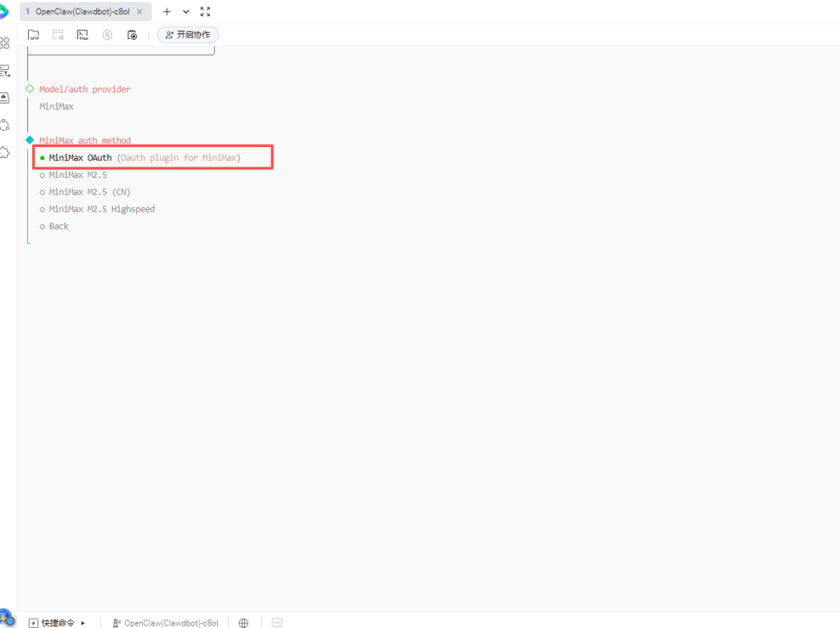Open the apps grid sidebar icon
This screenshot has height=628, width=840.
coord(5,43)
